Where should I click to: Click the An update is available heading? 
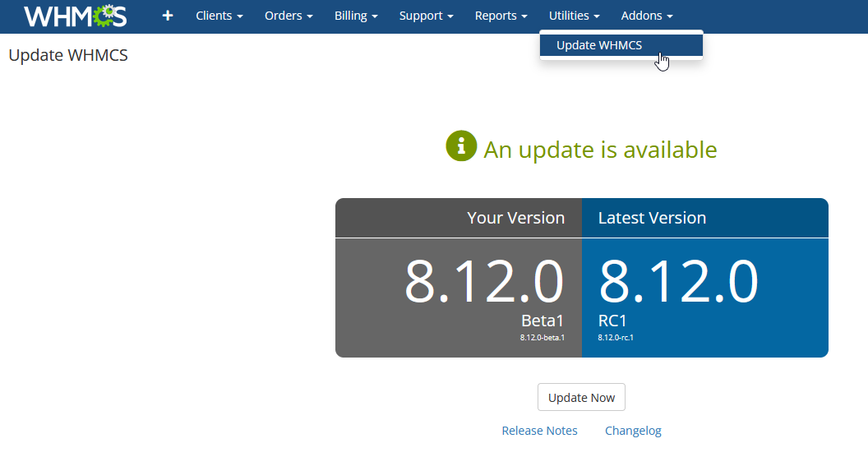click(600, 150)
